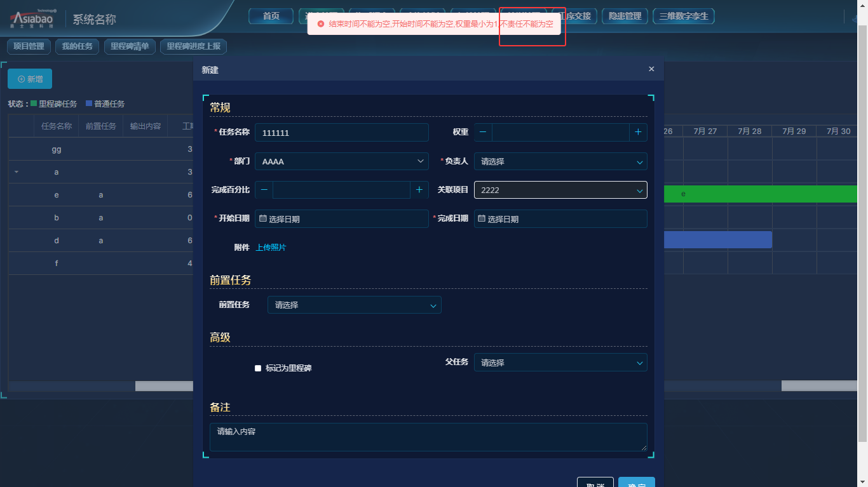
Task: Toggle the 标记为里程碑 checkbox
Action: (x=258, y=368)
